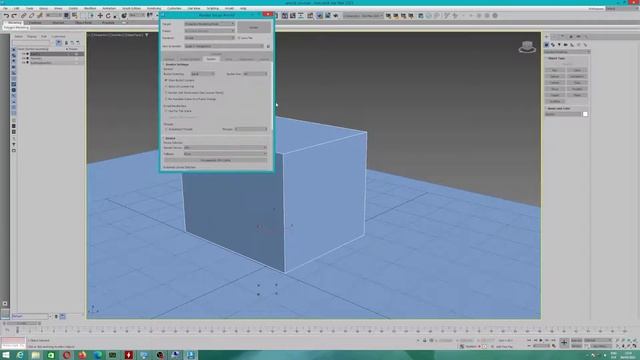Open the Preset dropdown in Render Setup
The width and height of the screenshot is (640, 360).
[x=210, y=31]
